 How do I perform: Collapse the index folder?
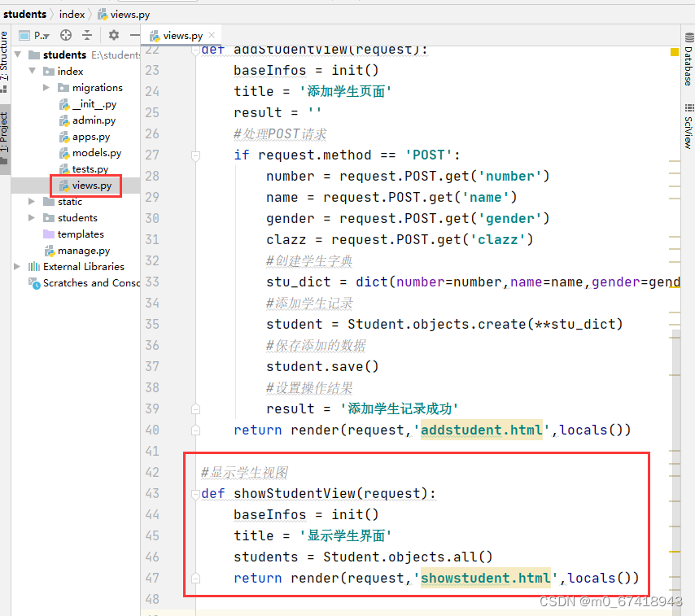[33, 71]
